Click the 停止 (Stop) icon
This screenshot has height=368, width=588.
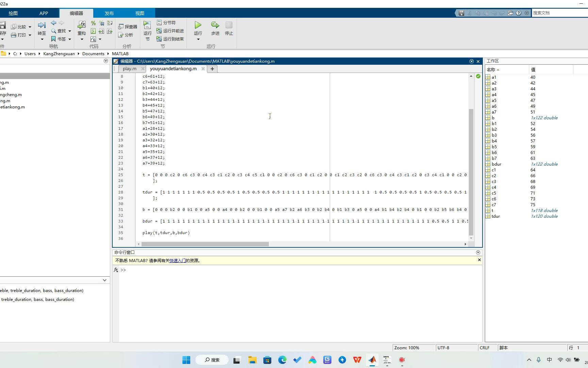[228, 27]
